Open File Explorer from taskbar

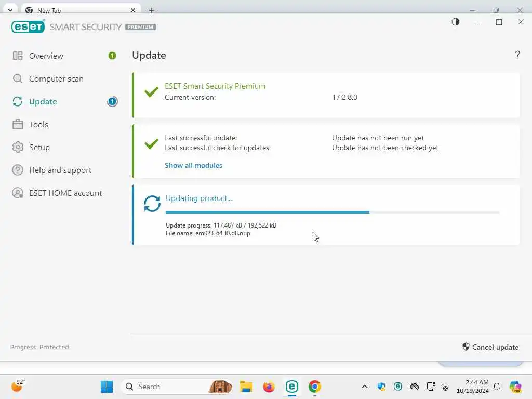point(246,387)
